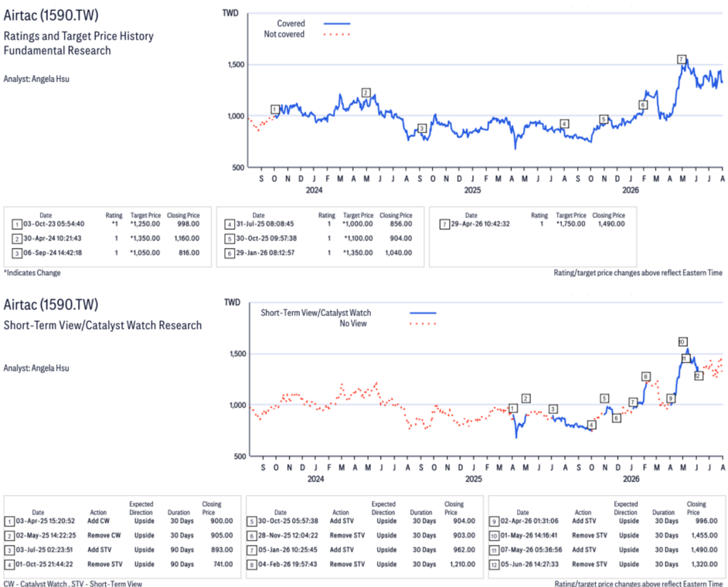Click the "Short-Term View/Catalyst Watch Research" heading
The image size is (728, 587).
pos(103,325)
